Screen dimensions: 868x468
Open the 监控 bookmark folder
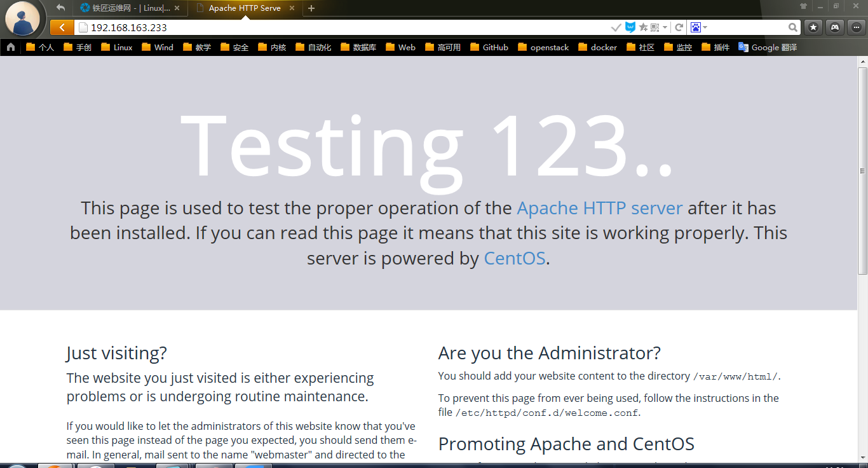(678, 47)
